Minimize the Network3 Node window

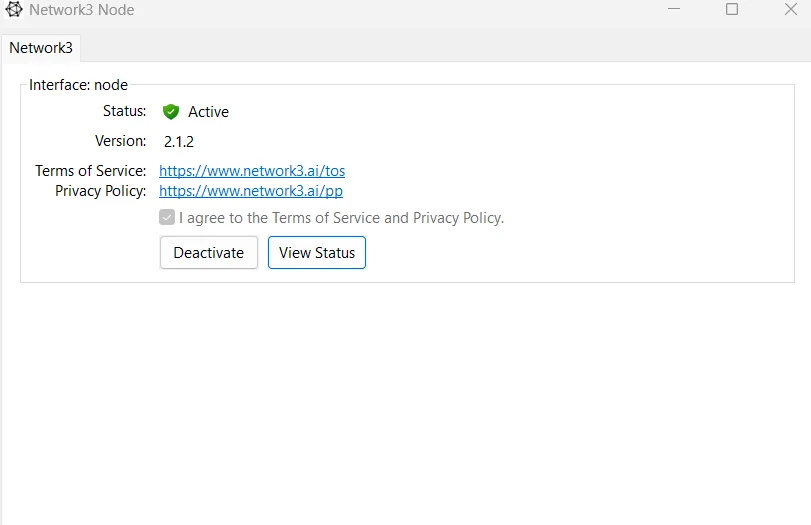(x=673, y=9)
